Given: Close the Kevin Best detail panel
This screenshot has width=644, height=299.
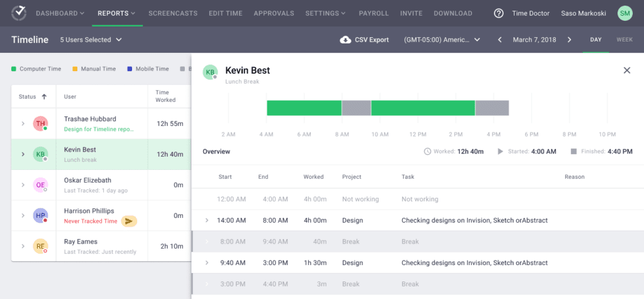Looking at the screenshot, I should tap(626, 71).
